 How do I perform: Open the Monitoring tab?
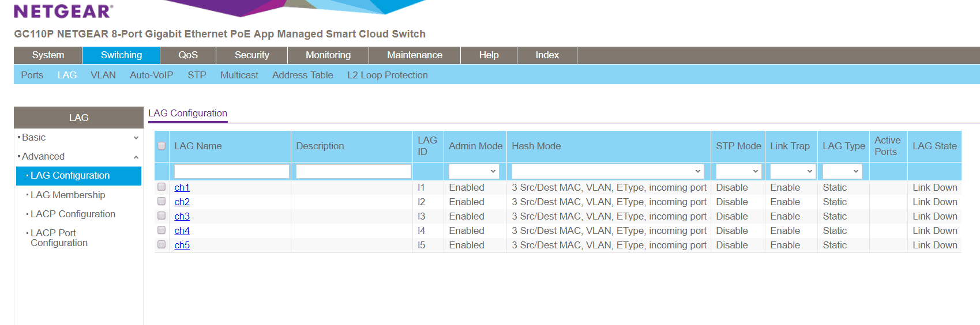328,55
